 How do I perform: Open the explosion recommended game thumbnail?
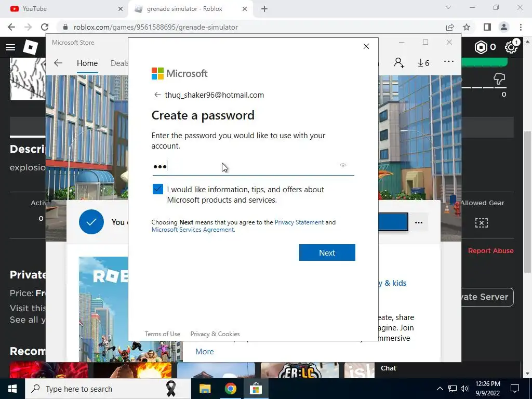click(x=132, y=370)
